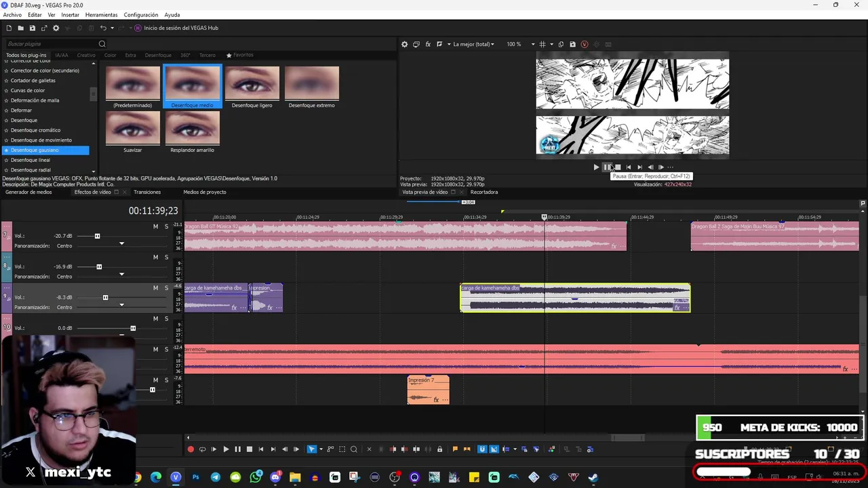Open preview quality 'La mejor (total)' dropdown

tap(473, 44)
